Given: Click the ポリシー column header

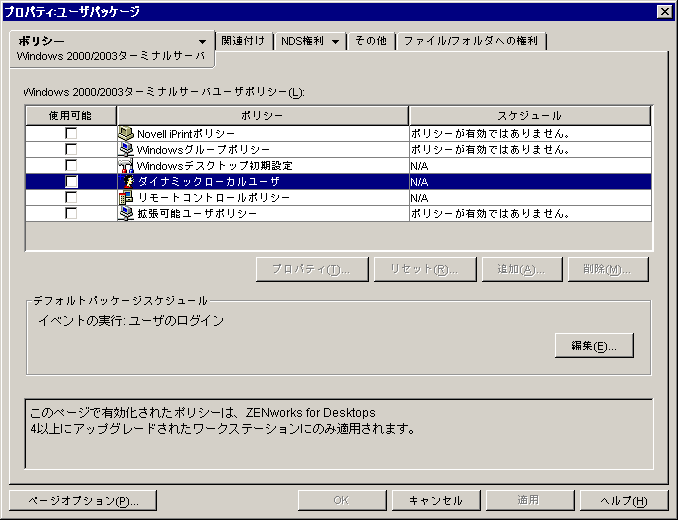Looking at the screenshot, I should [262, 115].
